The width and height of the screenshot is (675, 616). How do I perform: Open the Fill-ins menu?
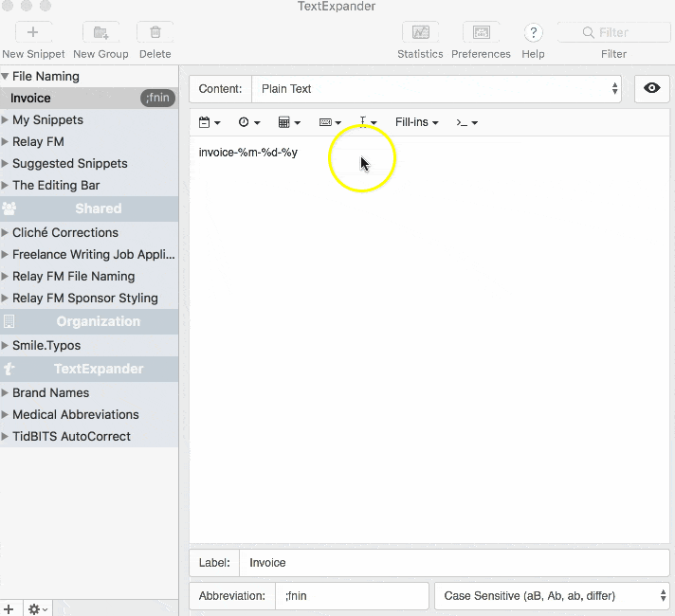pos(417,122)
